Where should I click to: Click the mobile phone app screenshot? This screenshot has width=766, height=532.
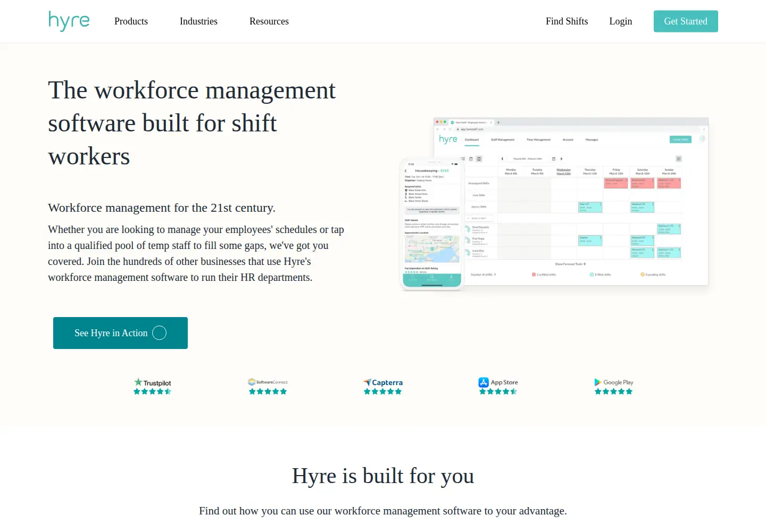431,224
